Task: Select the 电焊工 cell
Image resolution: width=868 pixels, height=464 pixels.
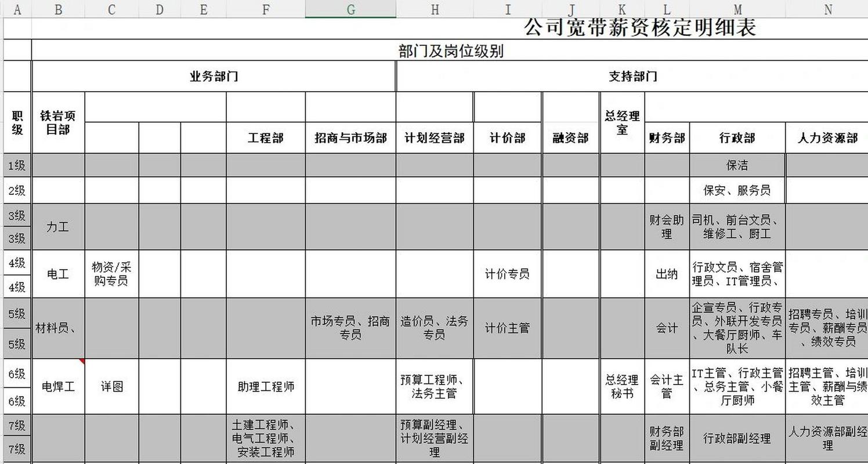Action: click(58, 386)
